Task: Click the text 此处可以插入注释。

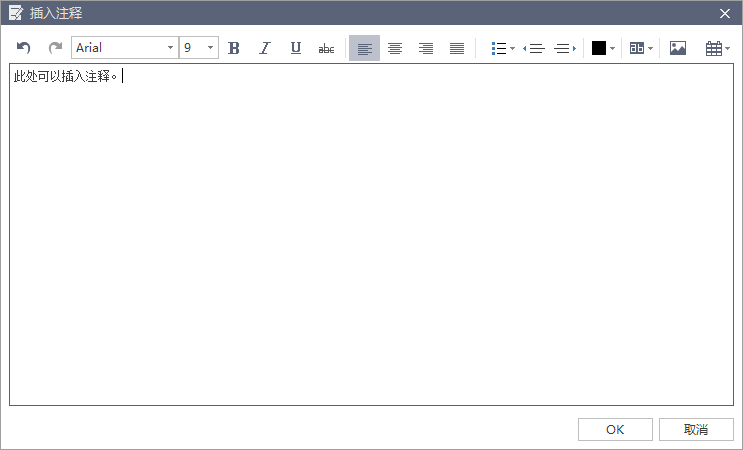Action: (x=65, y=76)
